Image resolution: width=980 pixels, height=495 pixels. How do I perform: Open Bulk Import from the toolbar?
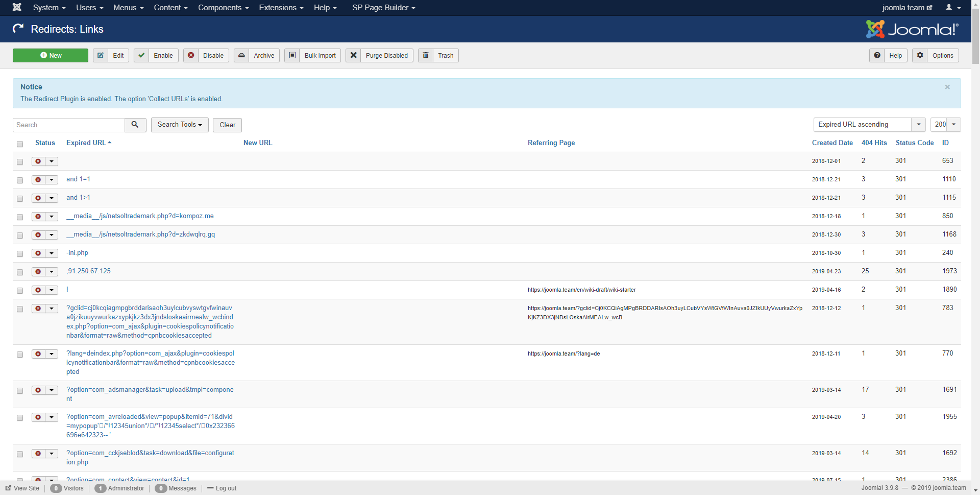tap(313, 56)
